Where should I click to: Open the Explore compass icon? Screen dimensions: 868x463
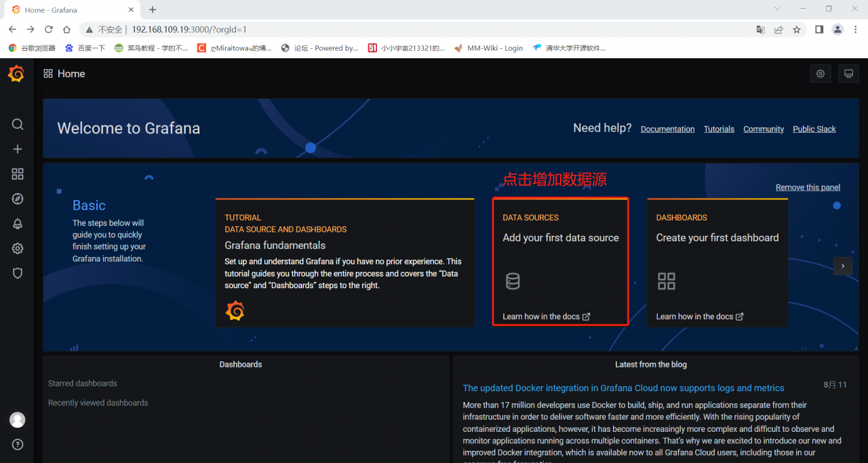click(18, 199)
